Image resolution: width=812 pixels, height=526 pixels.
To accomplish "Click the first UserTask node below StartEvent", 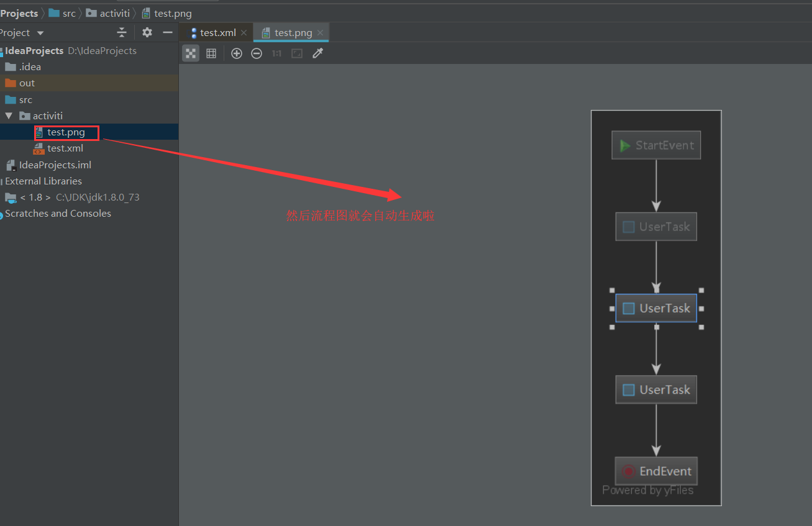I will (x=656, y=227).
